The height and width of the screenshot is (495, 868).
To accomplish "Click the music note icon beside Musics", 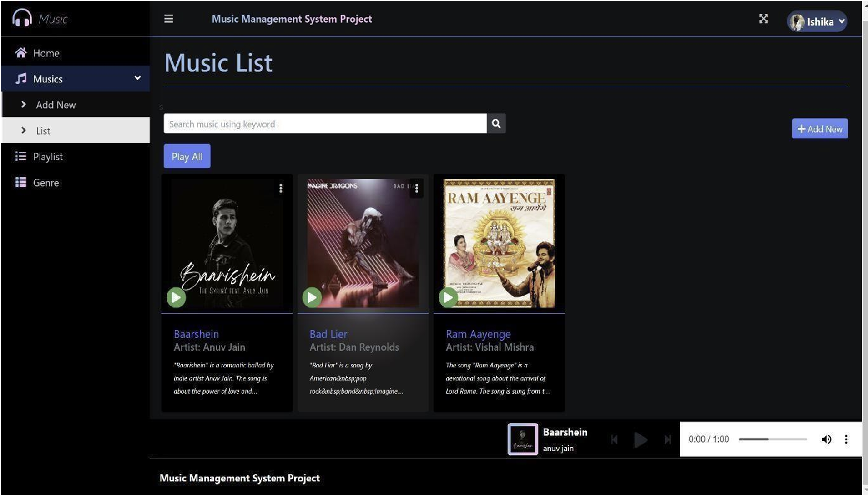I will [x=20, y=79].
